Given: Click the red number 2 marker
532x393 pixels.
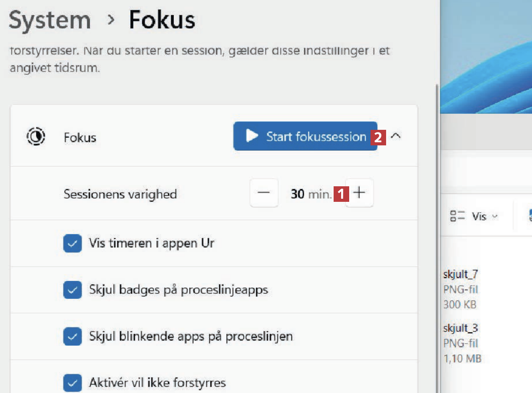Looking at the screenshot, I should (x=378, y=137).
